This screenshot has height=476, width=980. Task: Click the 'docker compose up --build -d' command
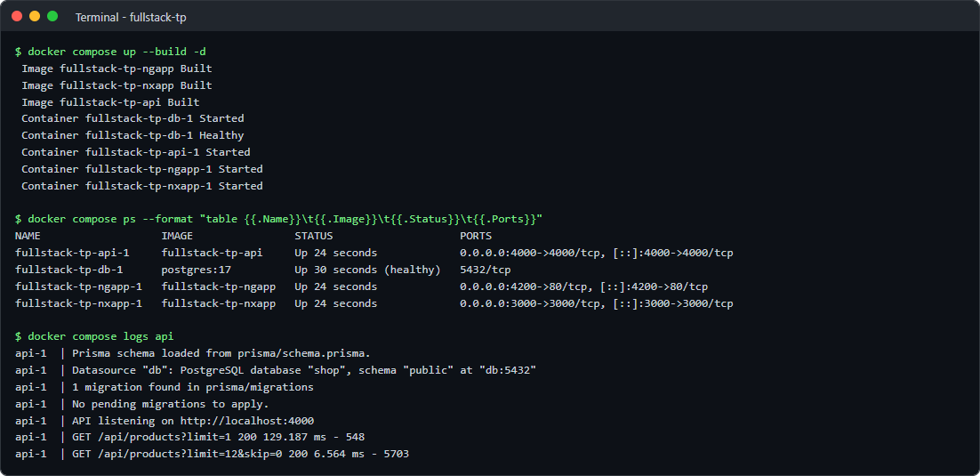click(x=116, y=52)
